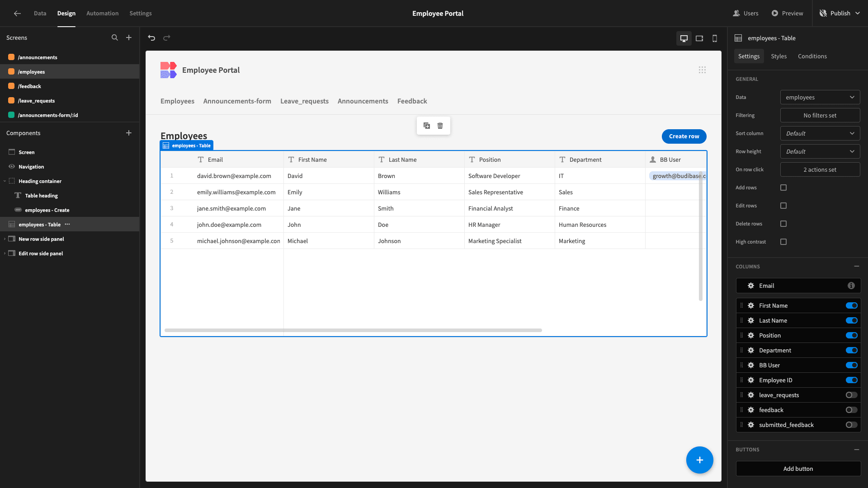Open First Name column settings gear
Image resolution: width=868 pixels, height=488 pixels.
click(x=751, y=305)
